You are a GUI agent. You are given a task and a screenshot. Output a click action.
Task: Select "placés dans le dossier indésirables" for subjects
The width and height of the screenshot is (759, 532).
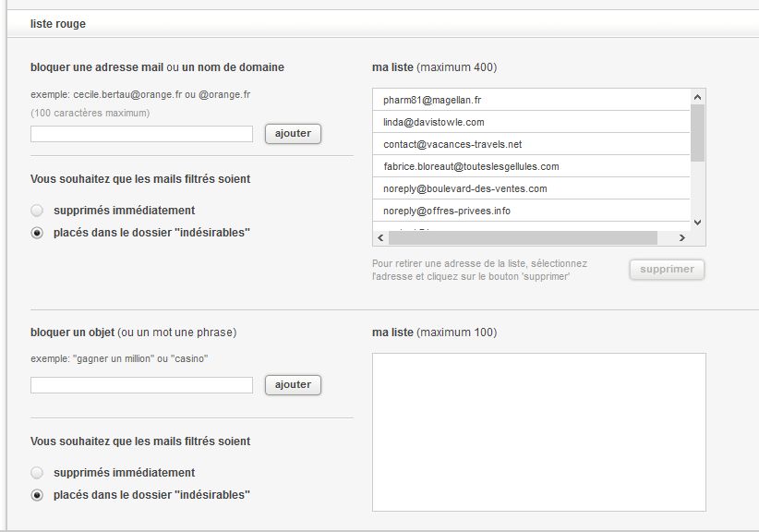37,495
